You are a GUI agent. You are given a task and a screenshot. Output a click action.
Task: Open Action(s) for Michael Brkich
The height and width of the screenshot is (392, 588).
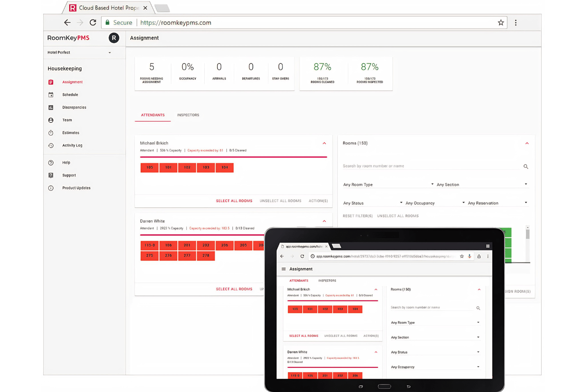point(318,201)
